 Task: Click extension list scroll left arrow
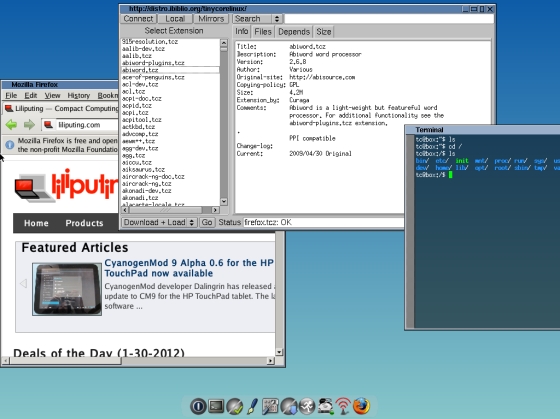click(x=125, y=210)
